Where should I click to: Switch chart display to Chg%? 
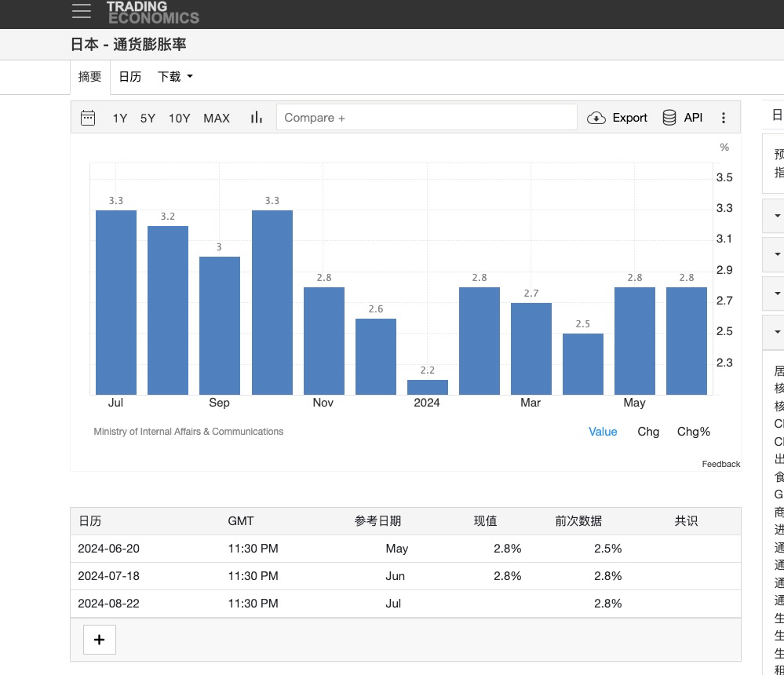(694, 432)
